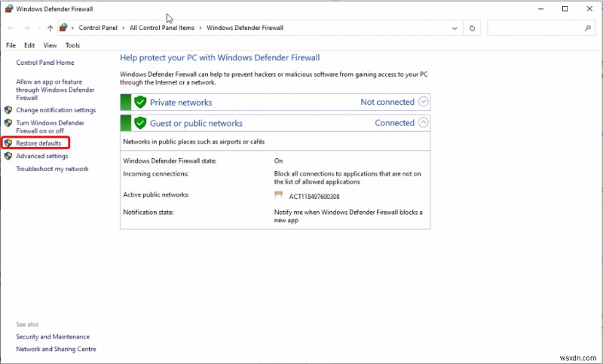603x364 pixels.
Task: Click the Notification state label
Action: pos(148,213)
